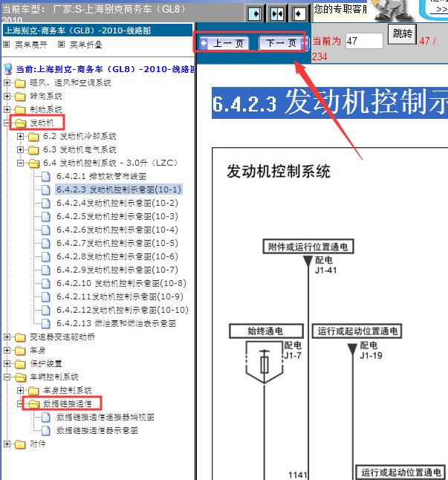
Task: Click the inward-arrows frame button in top toolbar
Action: [x=277, y=14]
